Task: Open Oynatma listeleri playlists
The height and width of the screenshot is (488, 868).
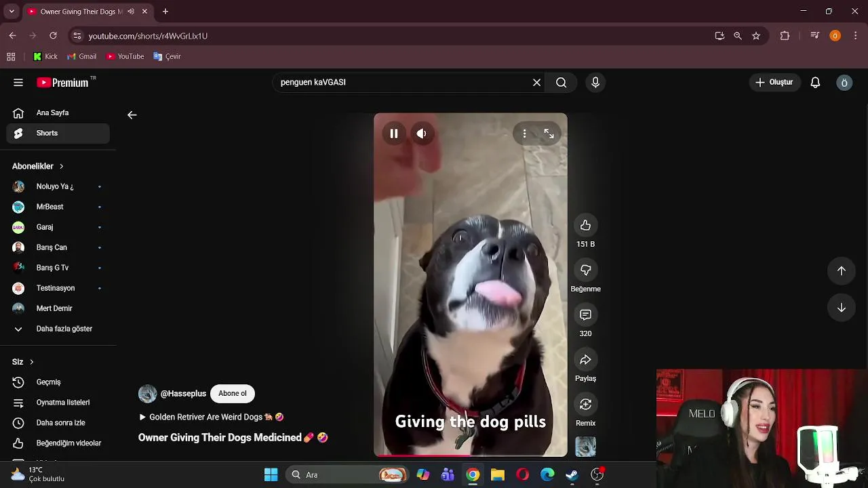Action: coord(58,403)
